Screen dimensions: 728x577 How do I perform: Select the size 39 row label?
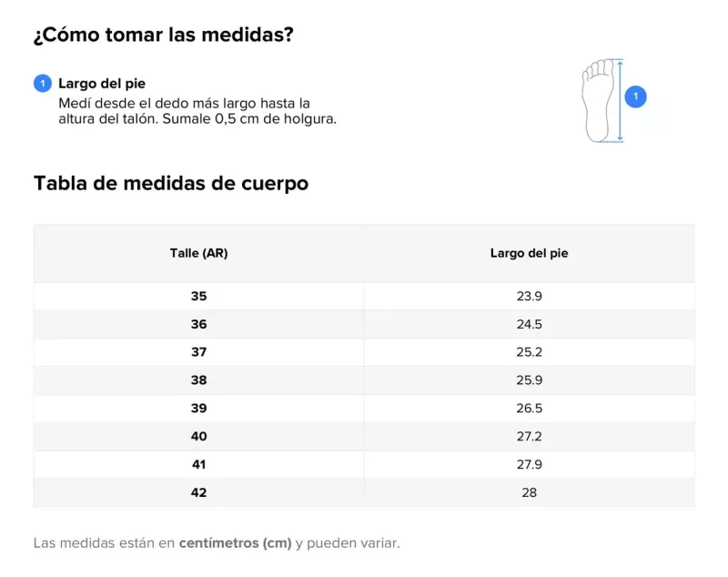pos(198,409)
